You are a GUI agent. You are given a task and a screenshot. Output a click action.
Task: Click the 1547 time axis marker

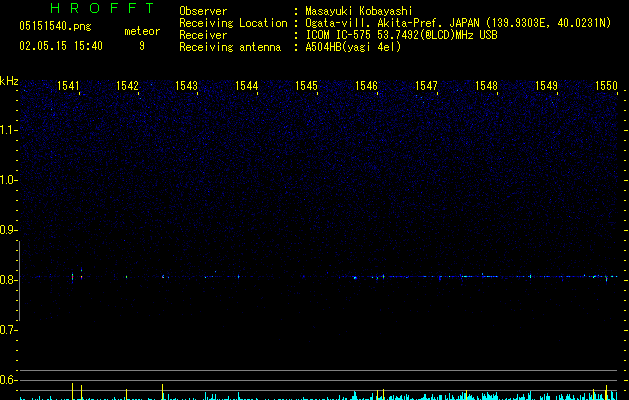click(x=426, y=86)
